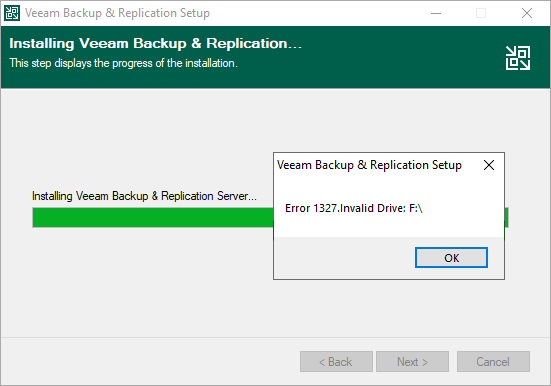Close the Error 1327 dialog

tap(489, 165)
